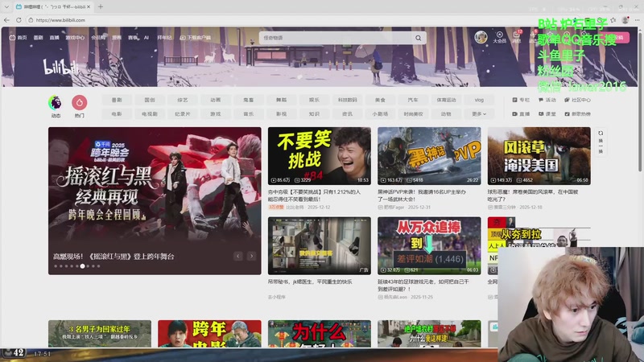Image resolution: width=644 pixels, height=362 pixels.
Task: Select 漫画 in the top navigation
Action: [117, 37]
